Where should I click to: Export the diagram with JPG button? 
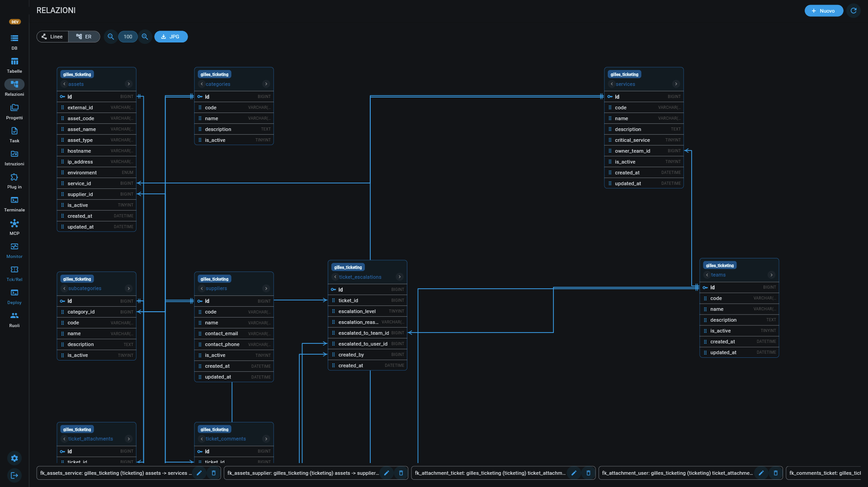(x=171, y=37)
